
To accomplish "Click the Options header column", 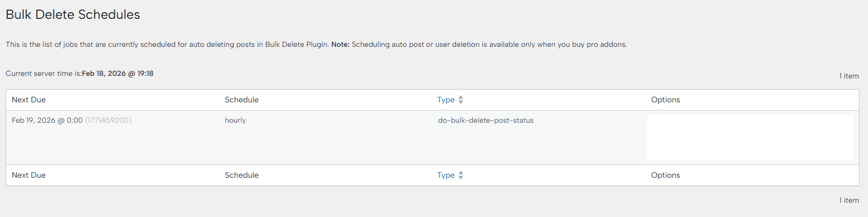I will [x=665, y=100].
